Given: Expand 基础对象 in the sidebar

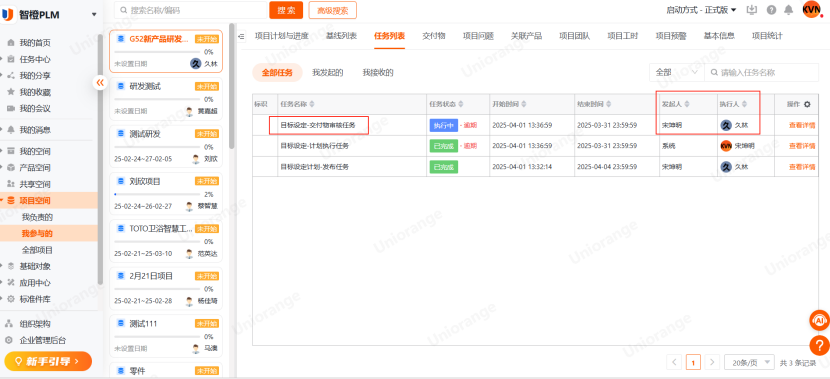Looking at the screenshot, I should [2, 266].
